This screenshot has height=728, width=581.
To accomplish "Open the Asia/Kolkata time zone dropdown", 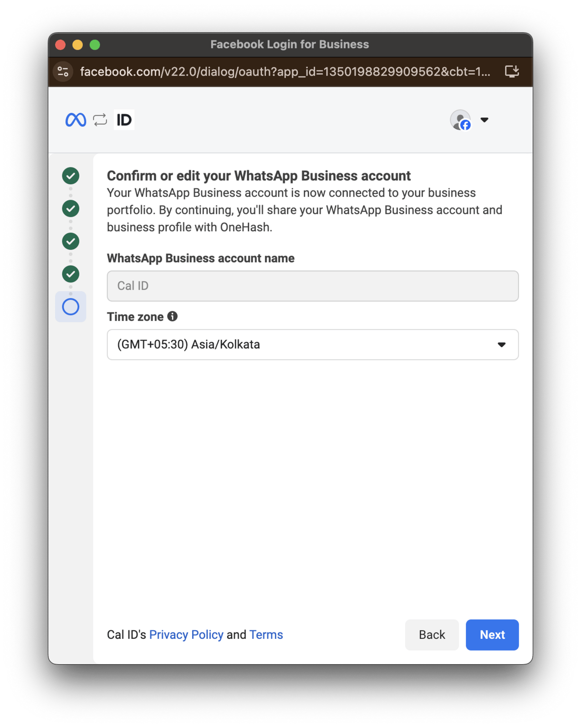I will 313,344.
